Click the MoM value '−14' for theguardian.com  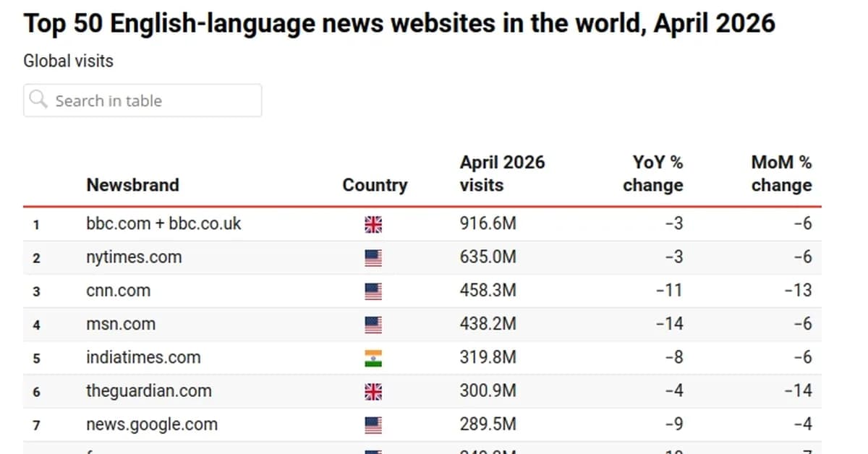798,391
